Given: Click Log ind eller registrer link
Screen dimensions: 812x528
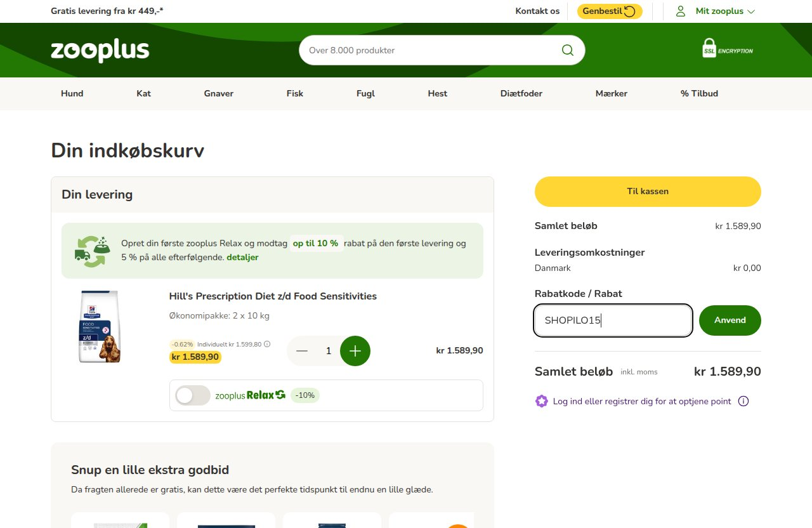Looking at the screenshot, I should pos(642,401).
